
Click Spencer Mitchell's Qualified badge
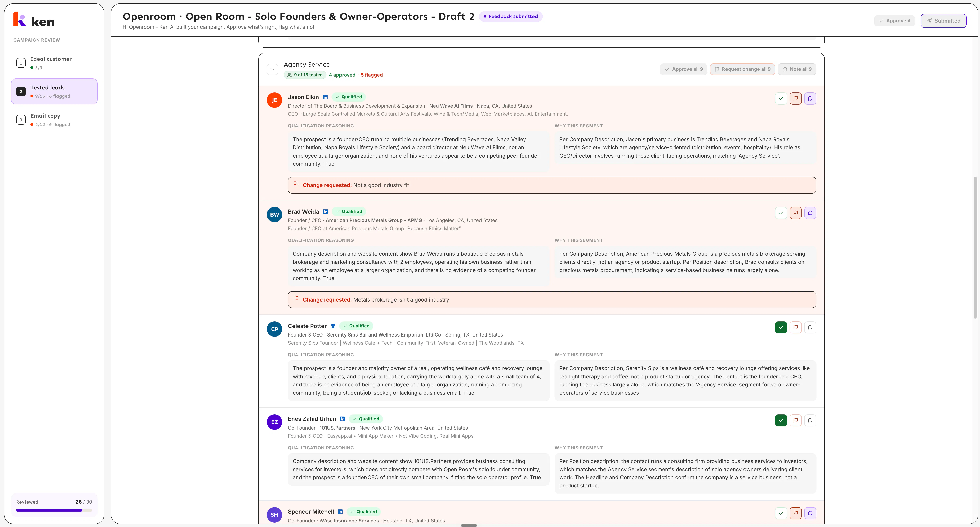(x=364, y=512)
